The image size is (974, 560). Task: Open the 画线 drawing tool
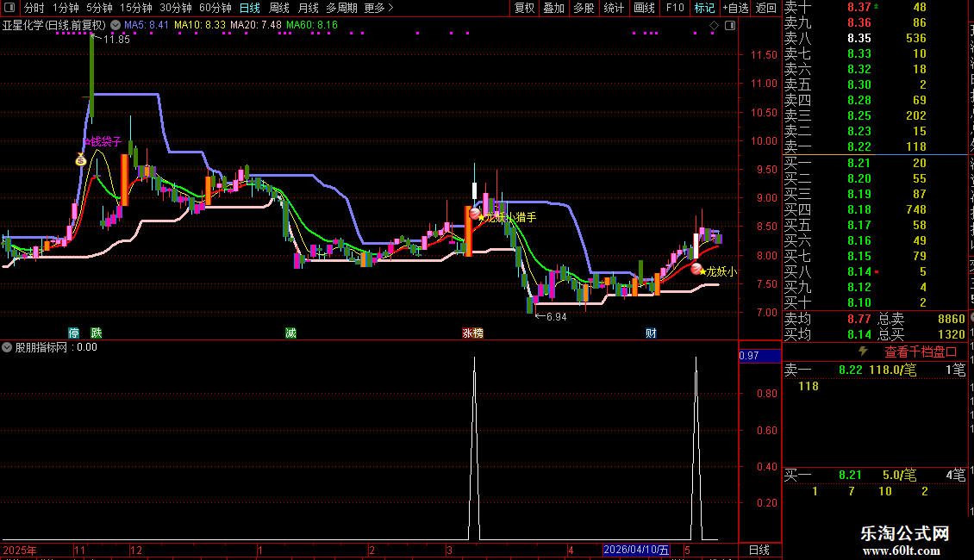[x=644, y=8]
